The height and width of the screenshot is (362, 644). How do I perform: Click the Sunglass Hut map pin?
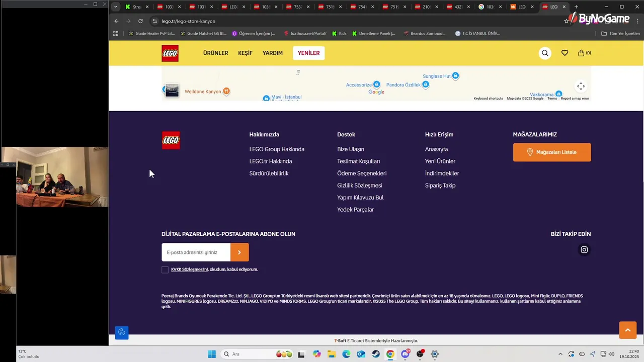455,76
